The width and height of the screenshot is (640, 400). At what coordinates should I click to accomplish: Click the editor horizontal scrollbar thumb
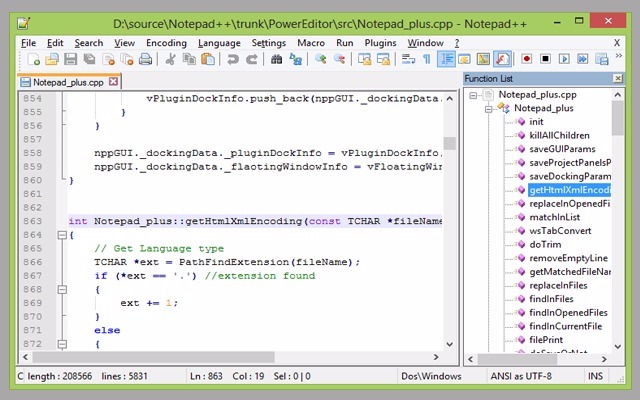154,357
